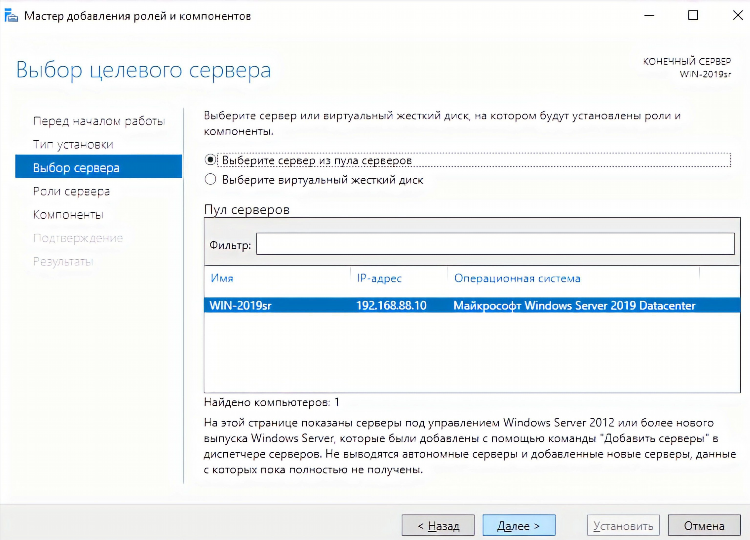
Task: Minimize the wizard window
Action: click(649, 15)
